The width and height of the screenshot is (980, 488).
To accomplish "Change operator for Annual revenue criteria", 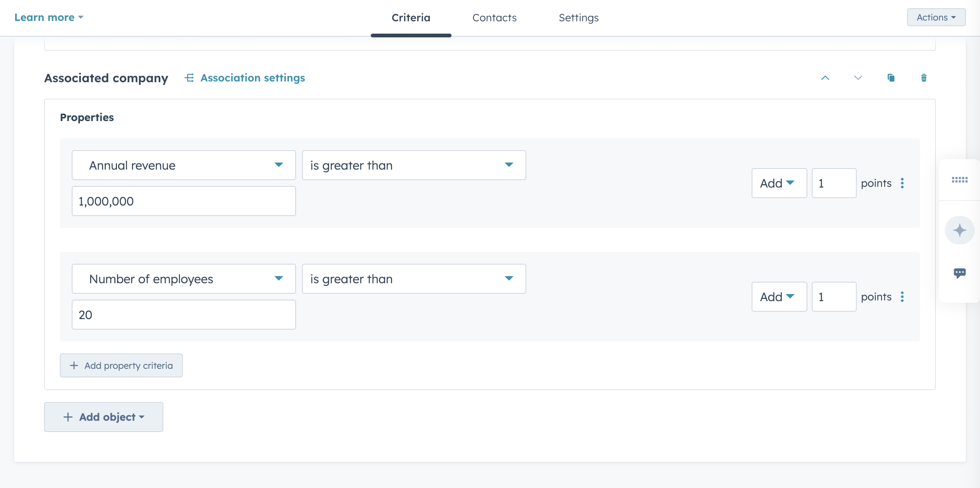I will point(414,165).
